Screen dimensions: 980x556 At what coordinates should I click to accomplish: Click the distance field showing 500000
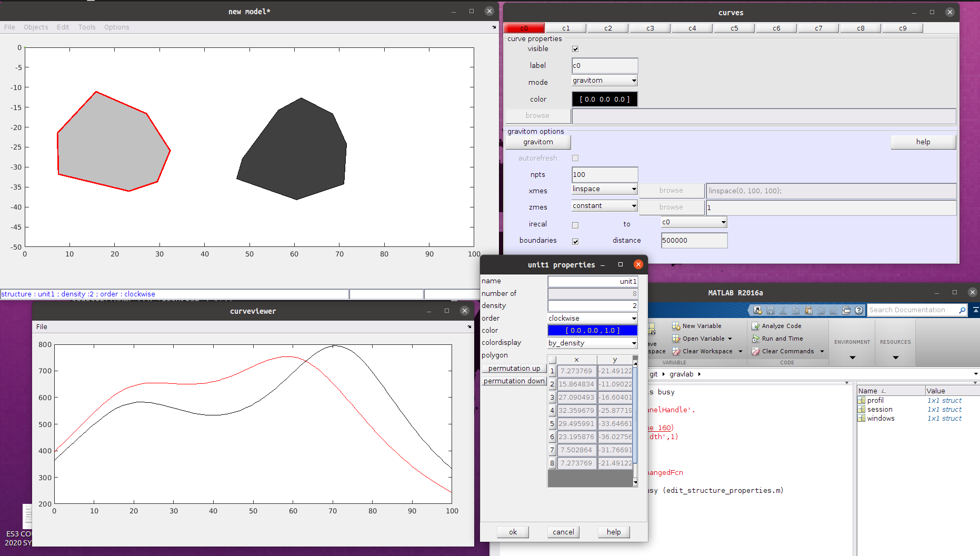click(694, 241)
